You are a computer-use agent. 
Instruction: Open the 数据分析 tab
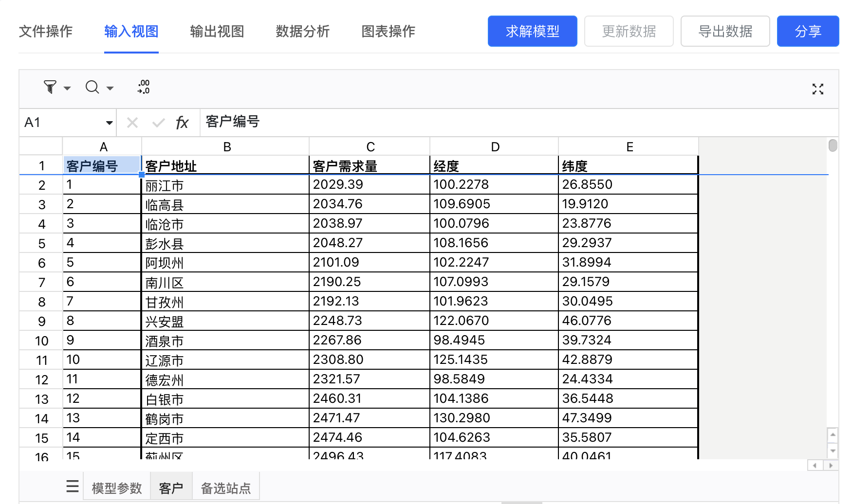(302, 32)
